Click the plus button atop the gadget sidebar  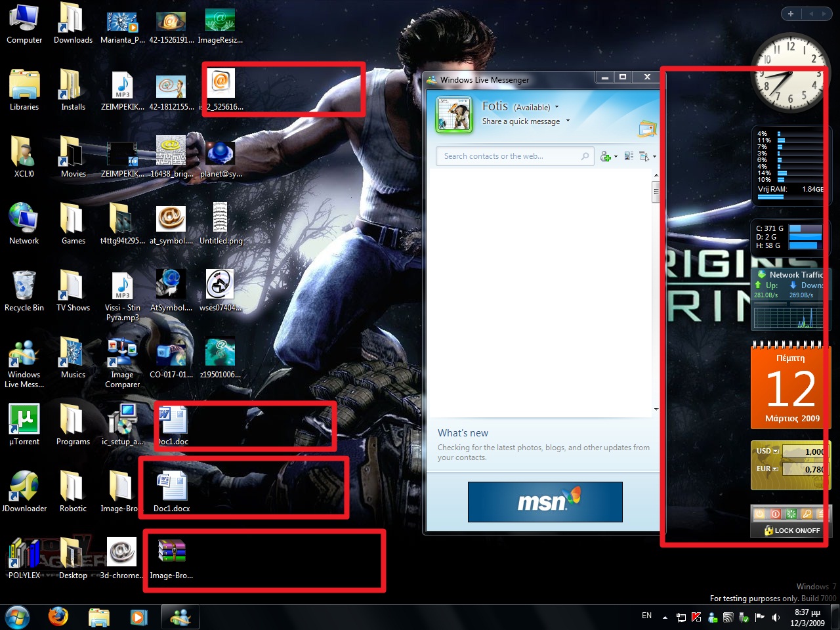(x=791, y=14)
